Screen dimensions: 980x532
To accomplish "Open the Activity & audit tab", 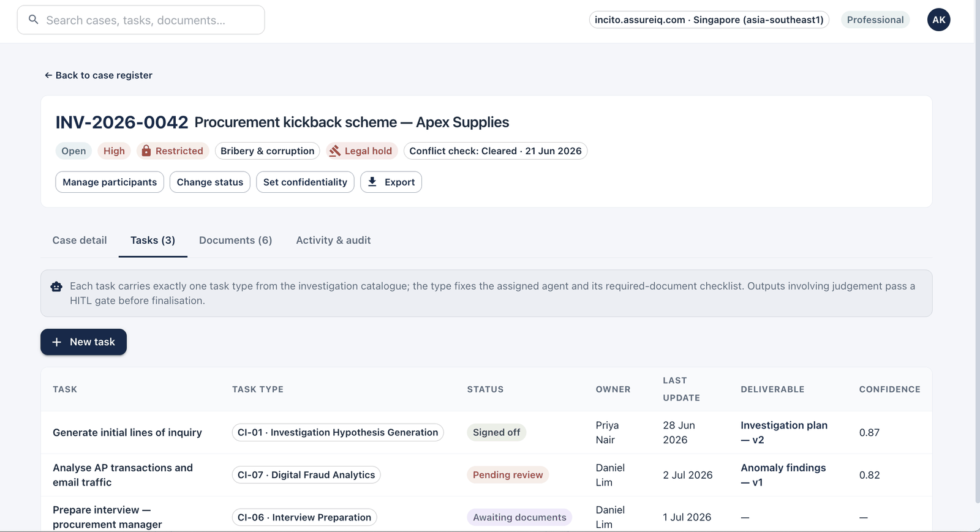I will pos(333,240).
